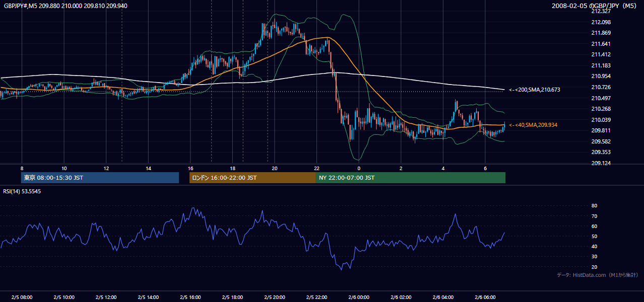This screenshot has width=644, height=302.
Task: Click hour label 22 on chart axis
Action: [x=316, y=168]
